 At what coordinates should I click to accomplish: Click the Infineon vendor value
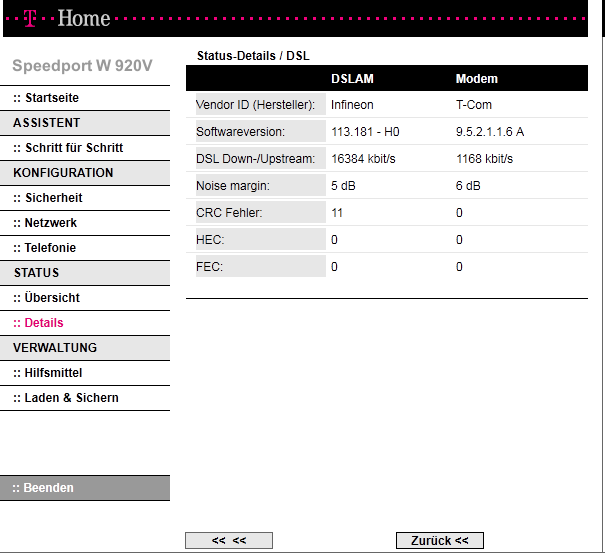click(352, 105)
